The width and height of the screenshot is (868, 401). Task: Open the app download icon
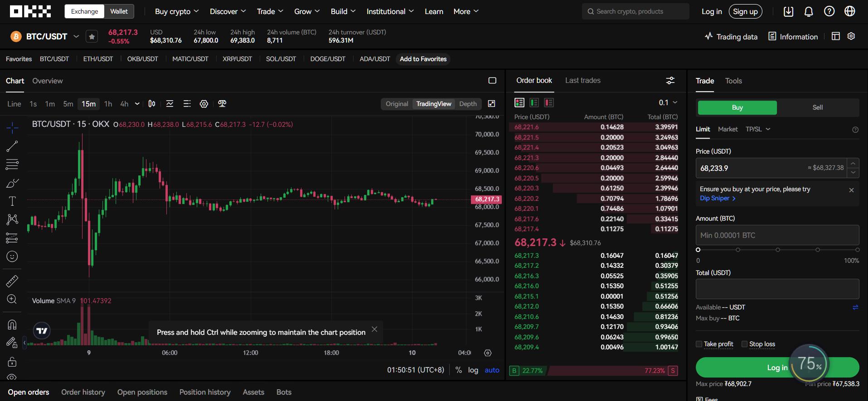pos(789,12)
